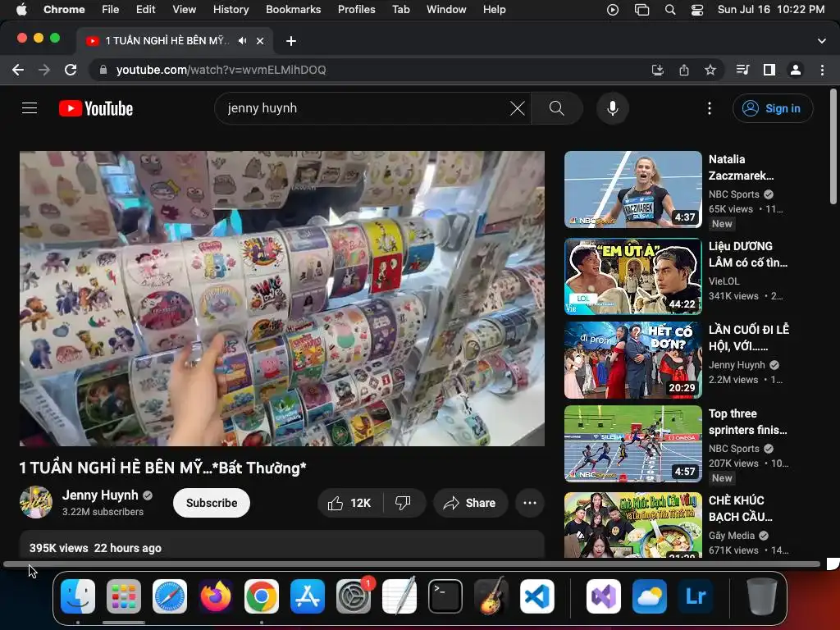Viewport: 840px width, 630px height.
Task: Expand the tab search chevron
Action: tap(822, 41)
